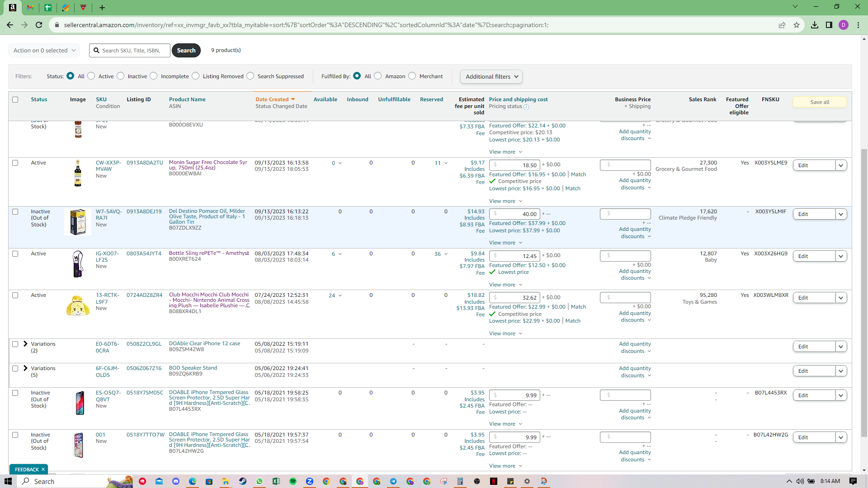This screenshot has height=488, width=868.
Task: Open Edit dropdown arrow for Del Destino row
Action: click(841, 214)
